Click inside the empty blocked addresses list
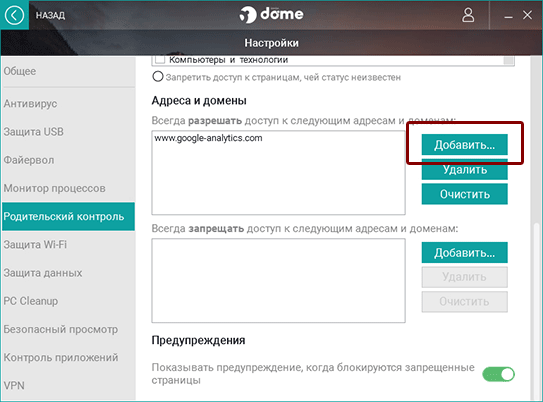The height and width of the screenshot is (402, 543). (x=278, y=280)
